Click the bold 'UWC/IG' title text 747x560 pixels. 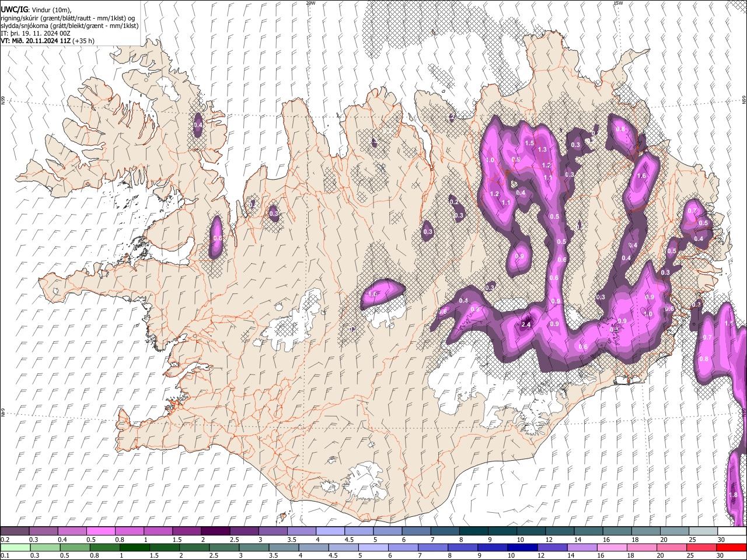tap(13, 9)
